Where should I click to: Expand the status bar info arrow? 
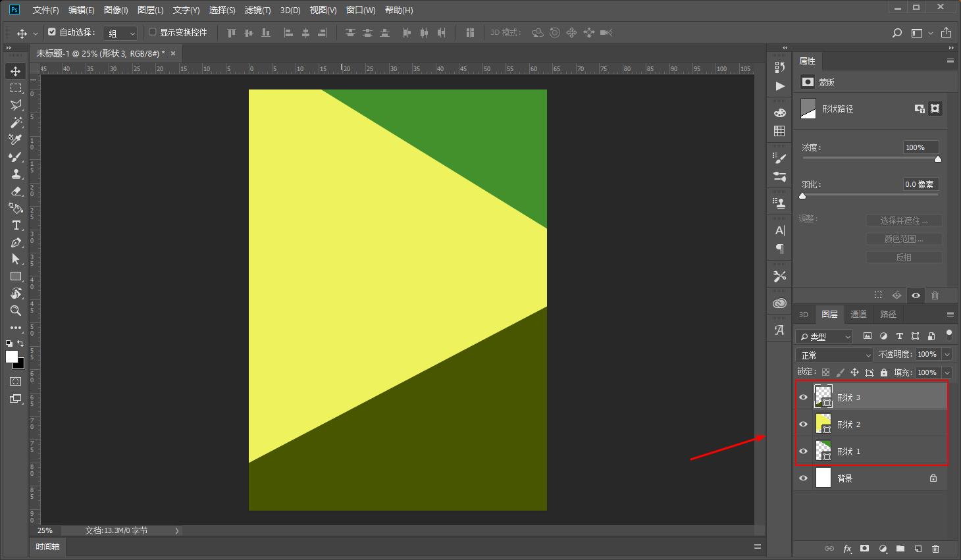(177, 530)
